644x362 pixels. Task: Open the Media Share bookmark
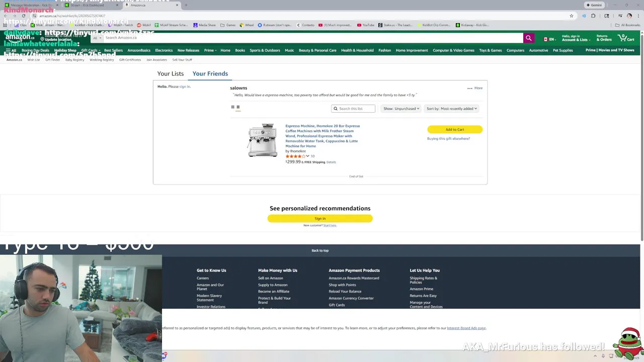coord(204,25)
